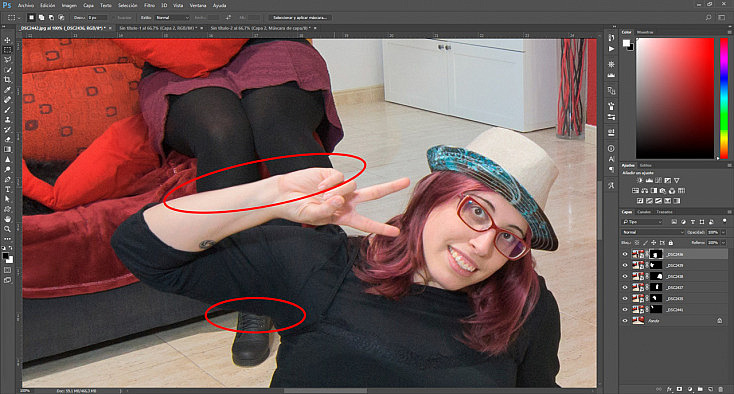Open the layer blend mode Normal dropdown

pos(653,232)
